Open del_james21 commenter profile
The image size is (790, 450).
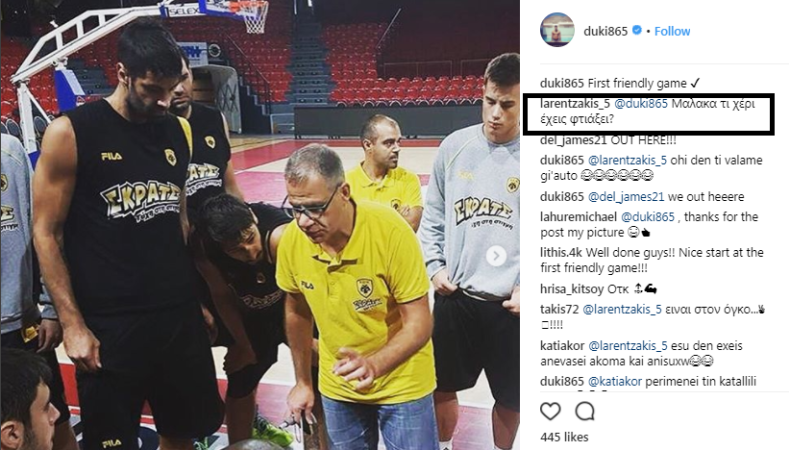(x=573, y=140)
